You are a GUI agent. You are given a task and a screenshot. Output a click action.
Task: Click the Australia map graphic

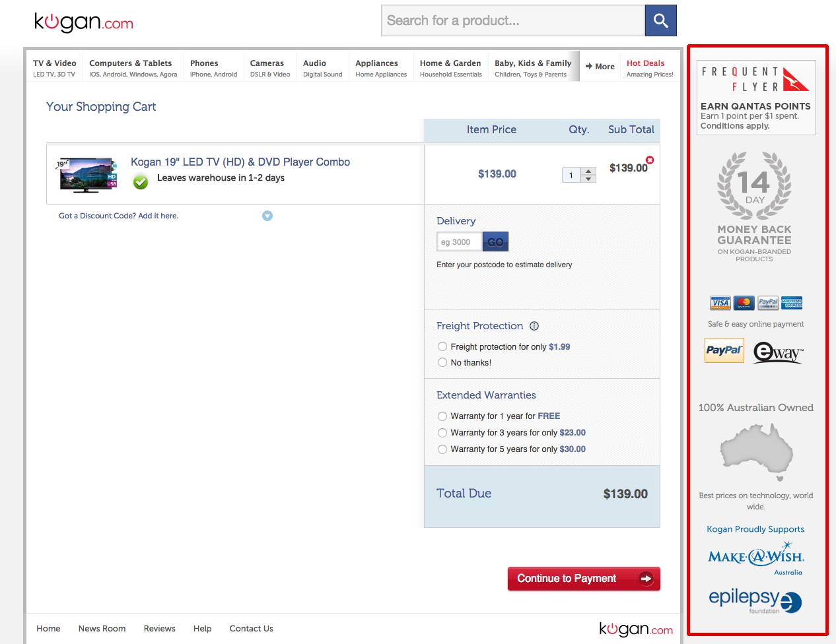[x=756, y=452]
